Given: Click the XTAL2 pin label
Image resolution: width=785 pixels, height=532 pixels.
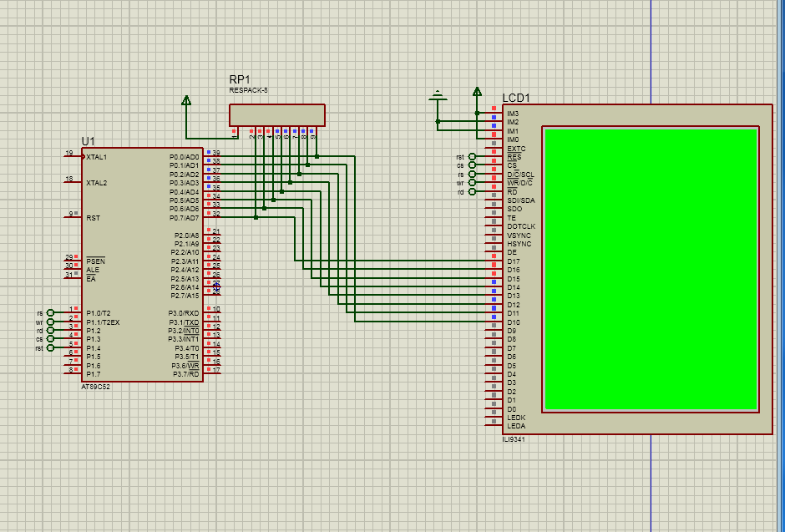Looking at the screenshot, I should coord(97,183).
